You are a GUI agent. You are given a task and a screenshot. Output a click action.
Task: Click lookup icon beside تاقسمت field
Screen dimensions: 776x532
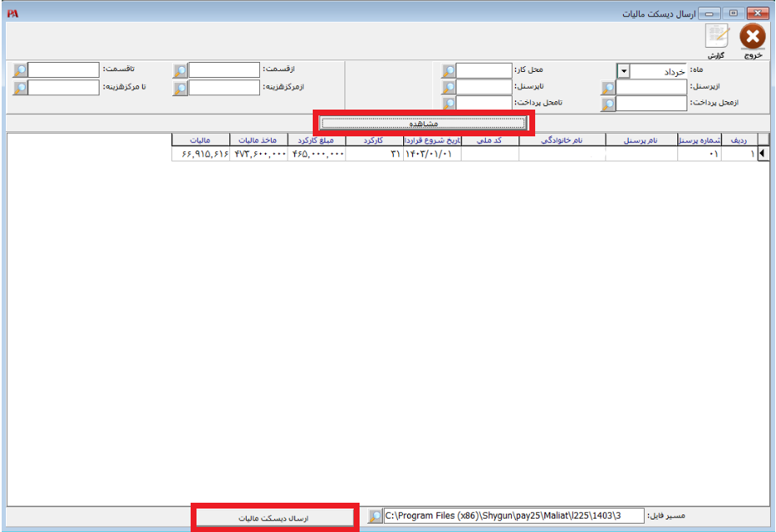[21, 71]
